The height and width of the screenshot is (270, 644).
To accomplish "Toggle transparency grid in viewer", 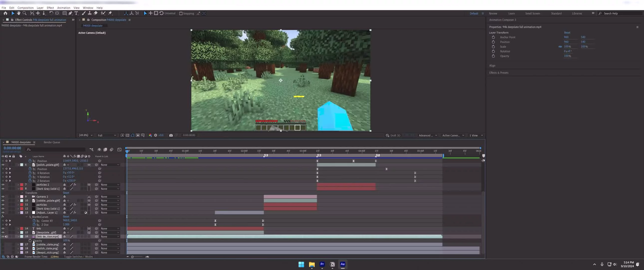I will pos(128,135).
